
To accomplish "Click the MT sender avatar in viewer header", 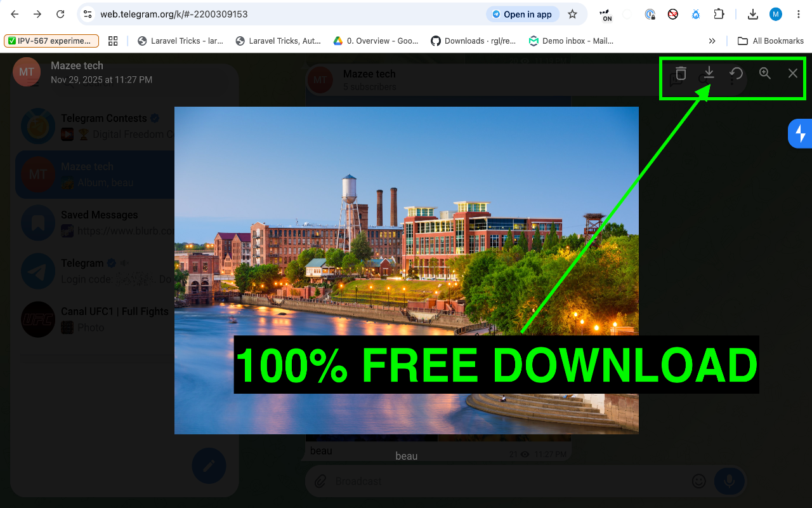I will [27, 72].
